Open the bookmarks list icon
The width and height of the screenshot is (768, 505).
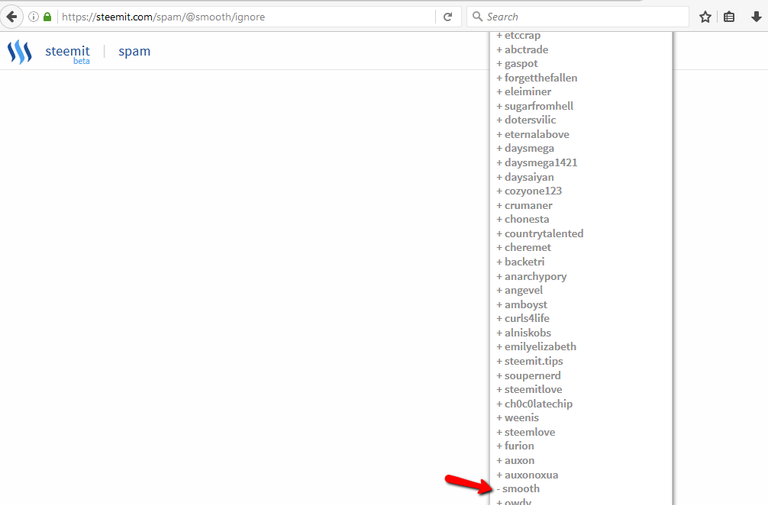pos(729,17)
